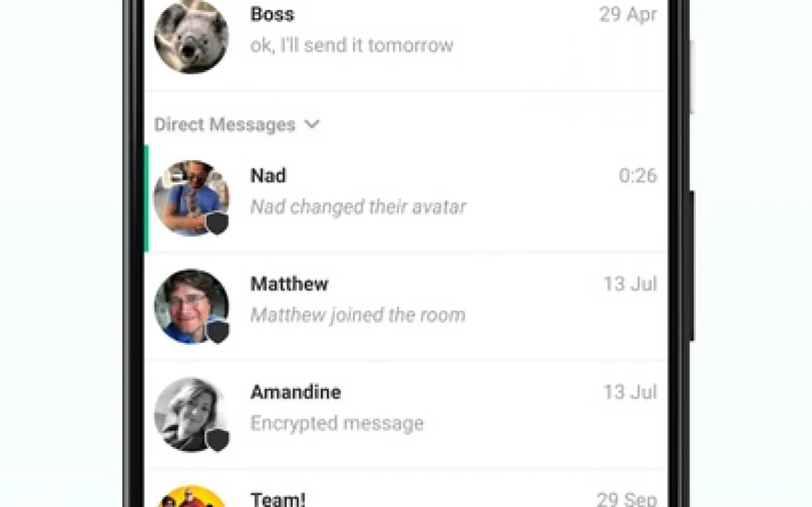Viewport: 812px width, 507px height.
Task: Click the shield badge on Nad's avatar
Action: (x=218, y=222)
